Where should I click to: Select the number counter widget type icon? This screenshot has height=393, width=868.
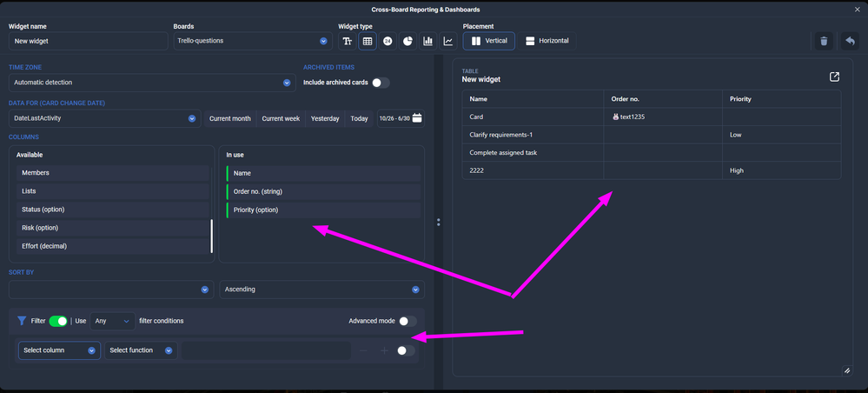pos(388,41)
